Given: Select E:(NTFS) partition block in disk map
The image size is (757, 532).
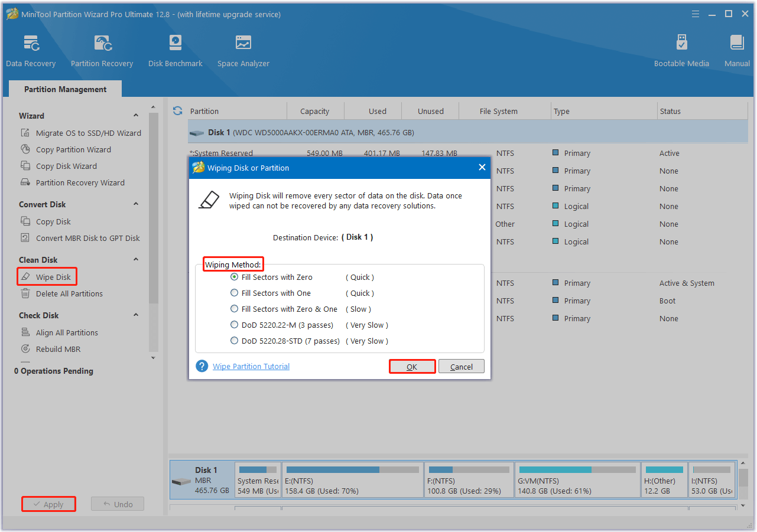Looking at the screenshot, I should (x=352, y=479).
